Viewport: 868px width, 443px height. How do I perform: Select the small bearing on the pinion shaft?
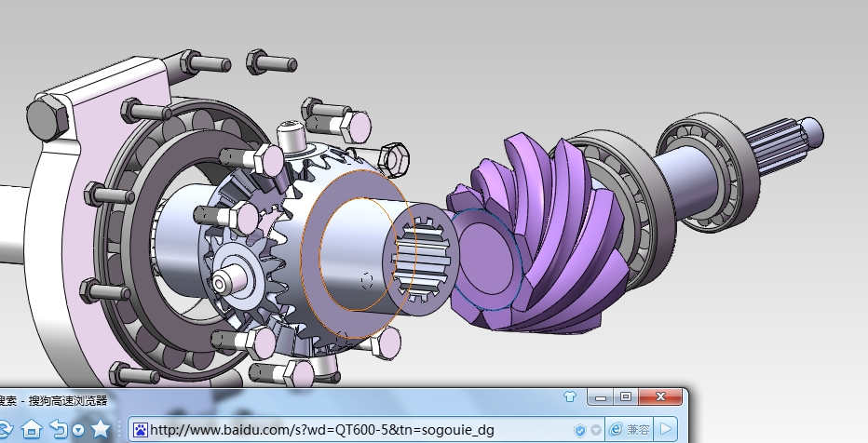click(709, 172)
